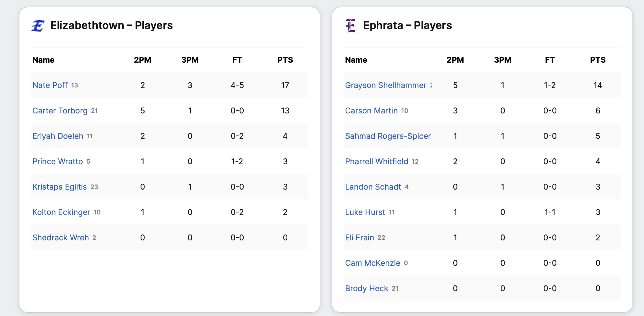View Prince Wratto's profile link

tap(57, 161)
